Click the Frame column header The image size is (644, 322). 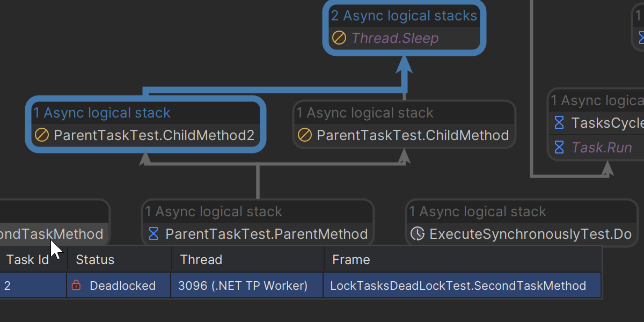click(x=351, y=260)
